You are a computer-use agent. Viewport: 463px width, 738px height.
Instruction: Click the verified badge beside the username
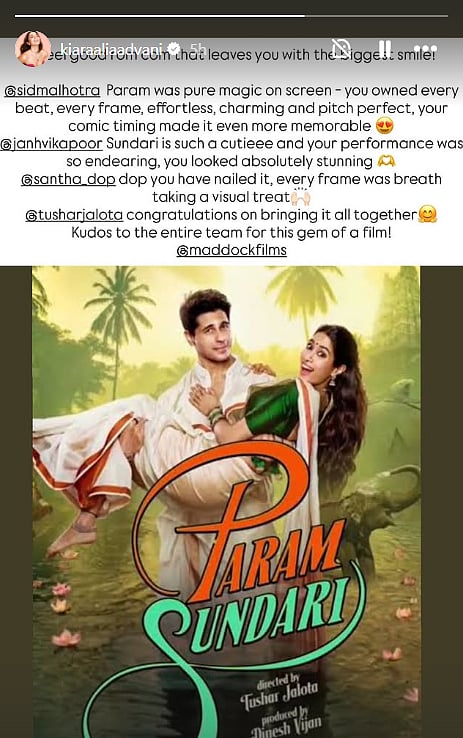pos(174,48)
